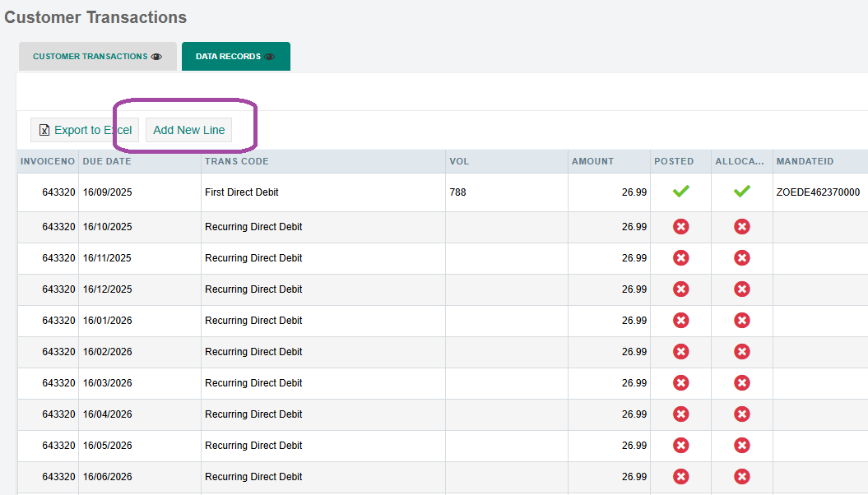
Task: Click the Excel icon on the export button
Action: [x=44, y=130]
